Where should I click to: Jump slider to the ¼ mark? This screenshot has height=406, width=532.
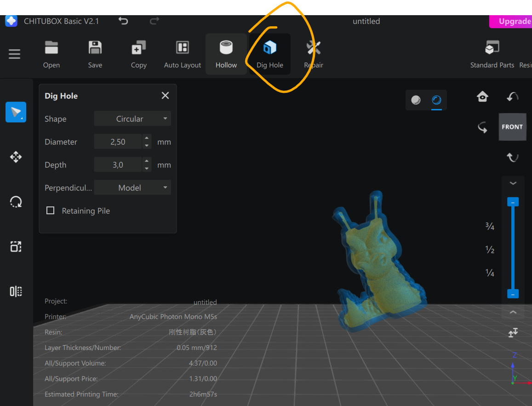click(490, 273)
